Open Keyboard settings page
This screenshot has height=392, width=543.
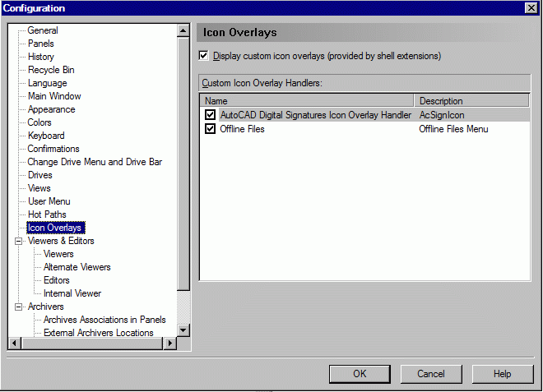click(x=46, y=136)
